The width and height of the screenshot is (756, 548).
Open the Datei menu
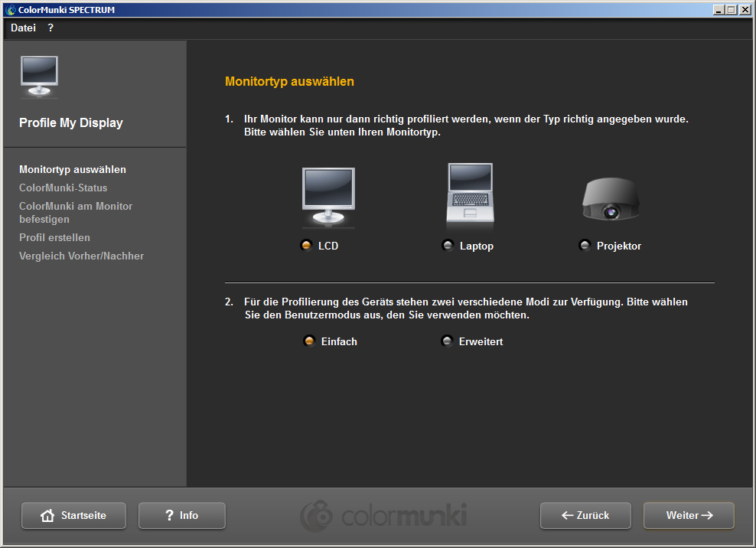tap(23, 28)
